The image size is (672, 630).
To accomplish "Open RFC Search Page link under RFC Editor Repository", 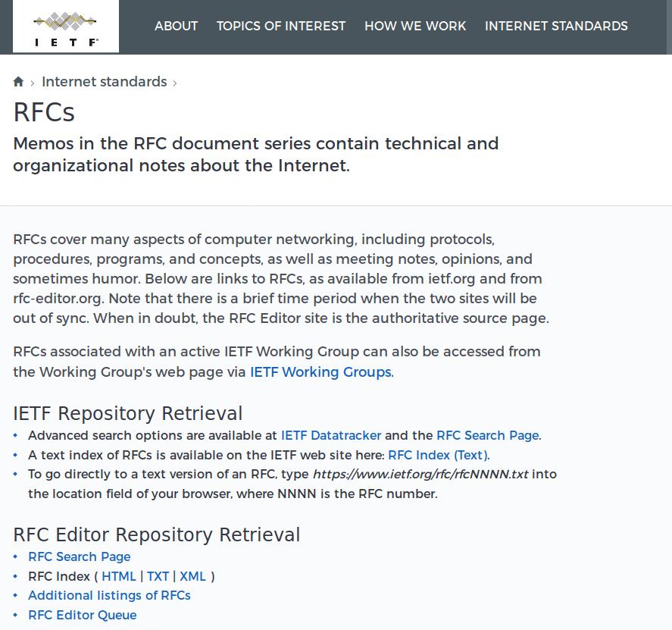I will [80, 556].
